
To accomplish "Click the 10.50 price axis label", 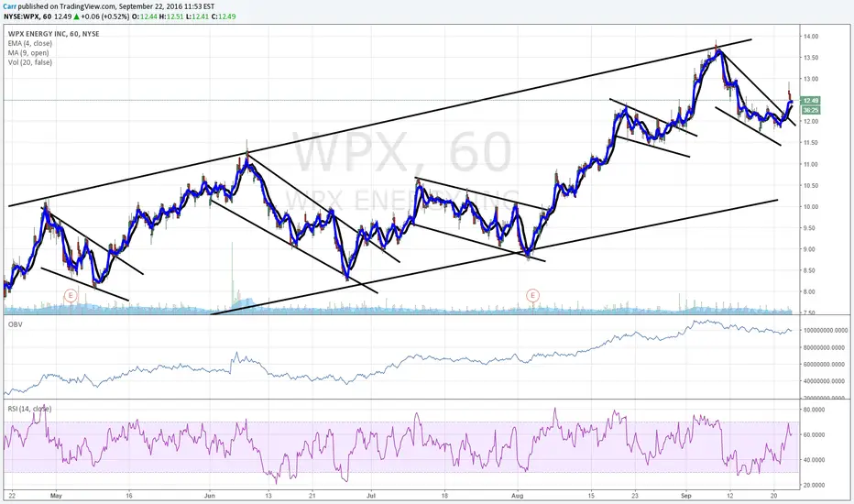I will coord(810,185).
